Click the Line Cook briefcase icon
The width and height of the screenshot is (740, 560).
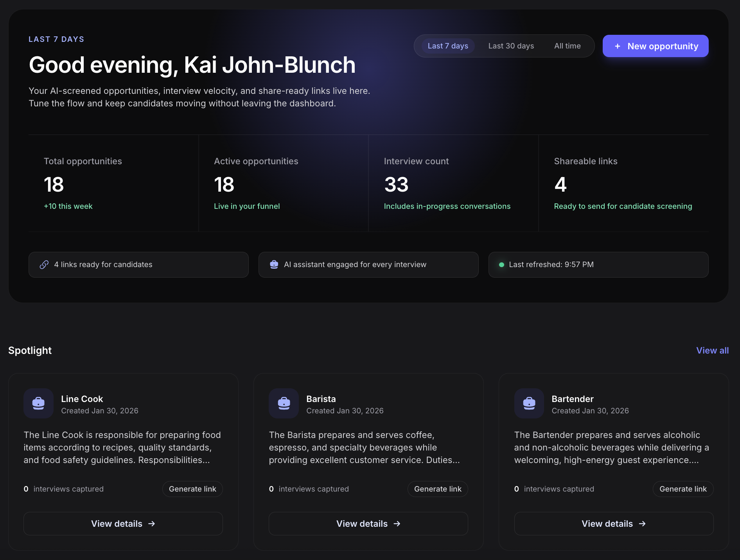tap(38, 403)
